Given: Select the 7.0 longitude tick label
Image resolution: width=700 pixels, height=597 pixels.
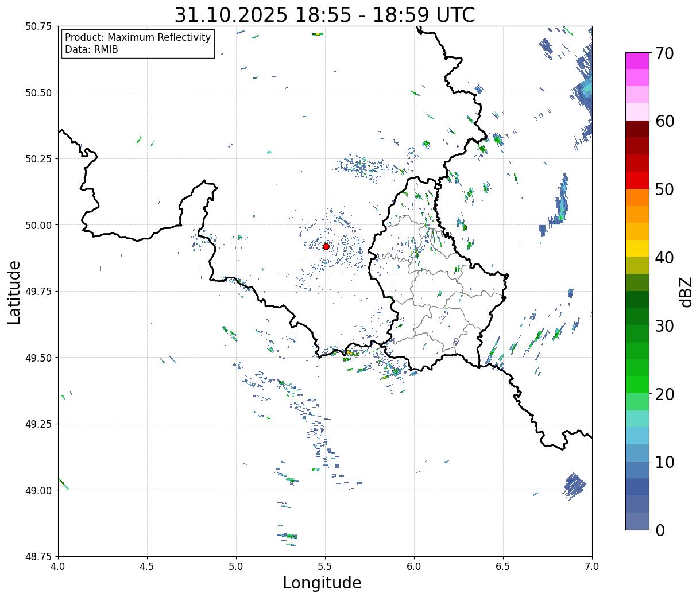Looking at the screenshot, I should [x=591, y=567].
